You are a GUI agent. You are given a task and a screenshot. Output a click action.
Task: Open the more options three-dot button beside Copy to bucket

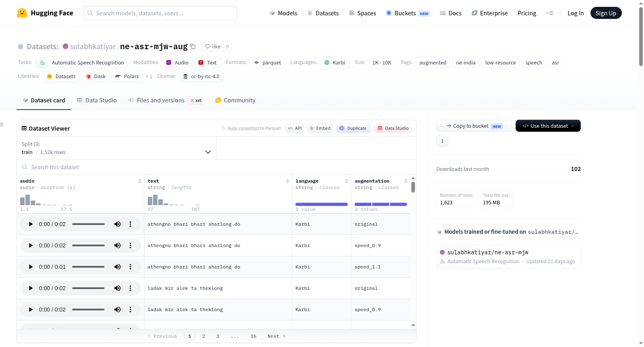tap(442, 141)
